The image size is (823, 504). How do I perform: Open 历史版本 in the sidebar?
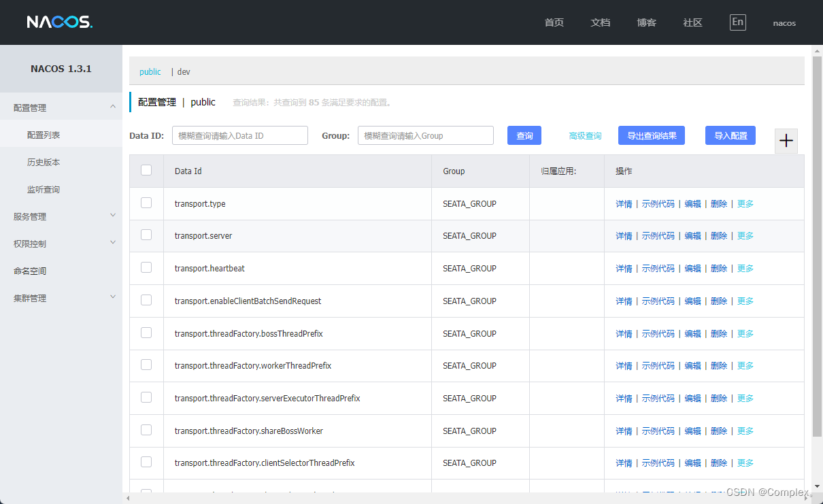pos(44,162)
